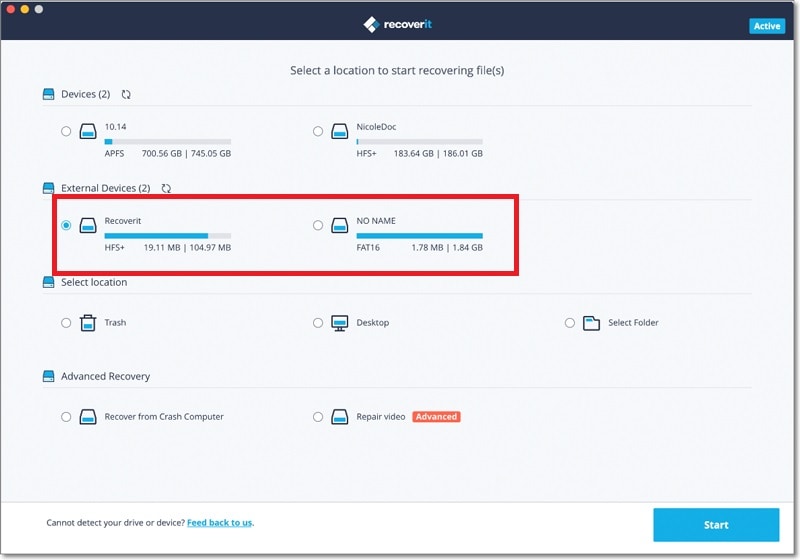Choose the Select Folder radio button
This screenshot has width=800, height=560.
click(x=570, y=323)
